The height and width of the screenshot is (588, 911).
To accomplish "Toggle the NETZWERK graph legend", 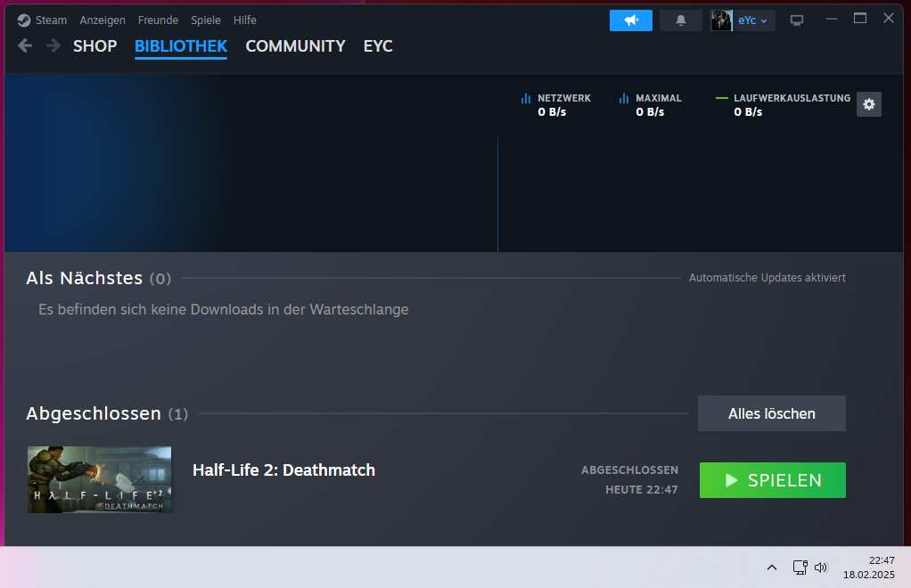I will coord(555,105).
